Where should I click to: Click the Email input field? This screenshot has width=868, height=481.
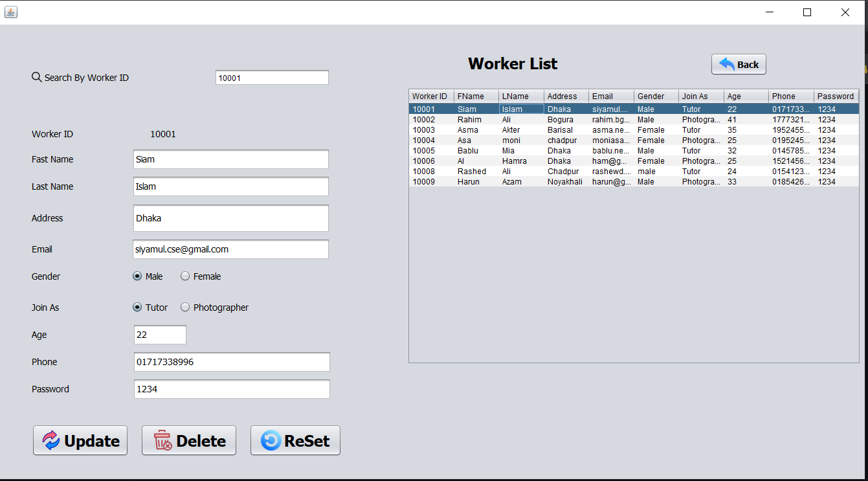tap(231, 249)
